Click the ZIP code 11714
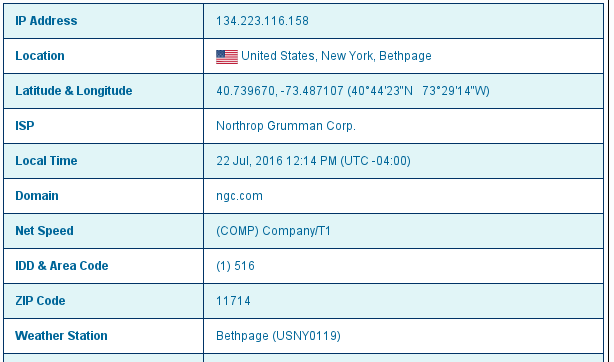Viewport: 614px width, 362px height. coord(233,301)
